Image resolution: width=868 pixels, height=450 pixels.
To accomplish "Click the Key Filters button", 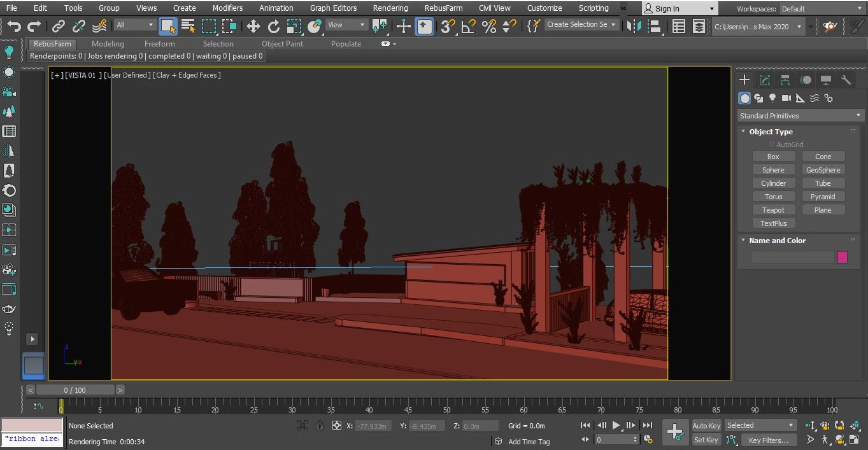I will point(768,440).
